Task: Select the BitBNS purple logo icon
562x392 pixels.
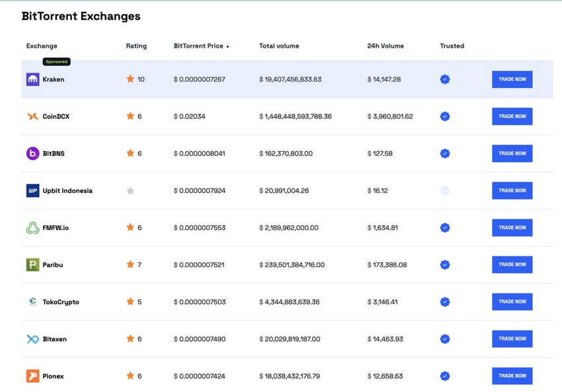Action: tap(32, 153)
